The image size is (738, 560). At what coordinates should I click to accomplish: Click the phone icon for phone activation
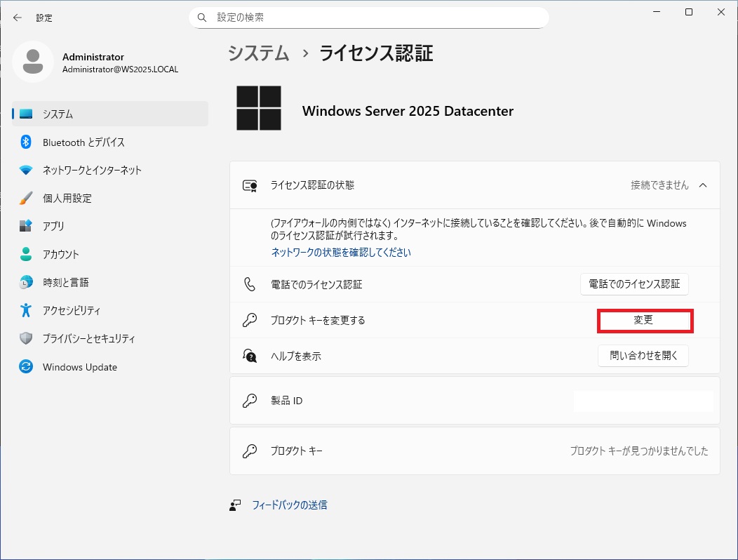250,284
